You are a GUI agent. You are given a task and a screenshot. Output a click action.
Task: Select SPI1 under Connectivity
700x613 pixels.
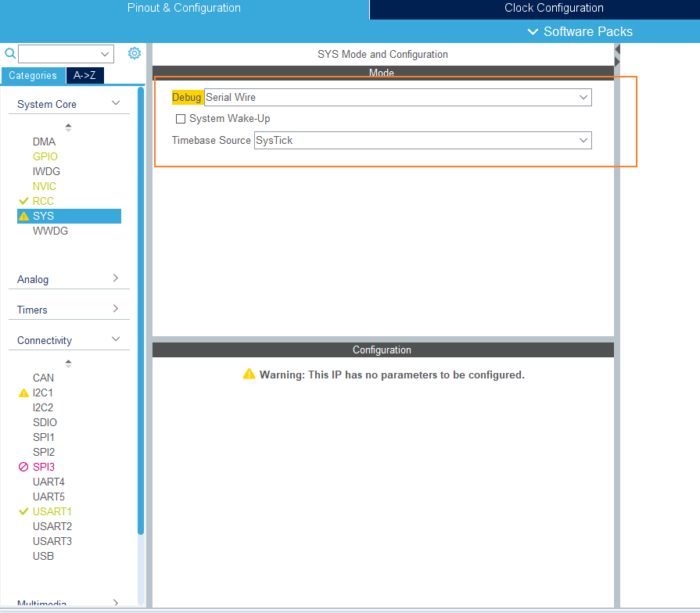pos(43,437)
